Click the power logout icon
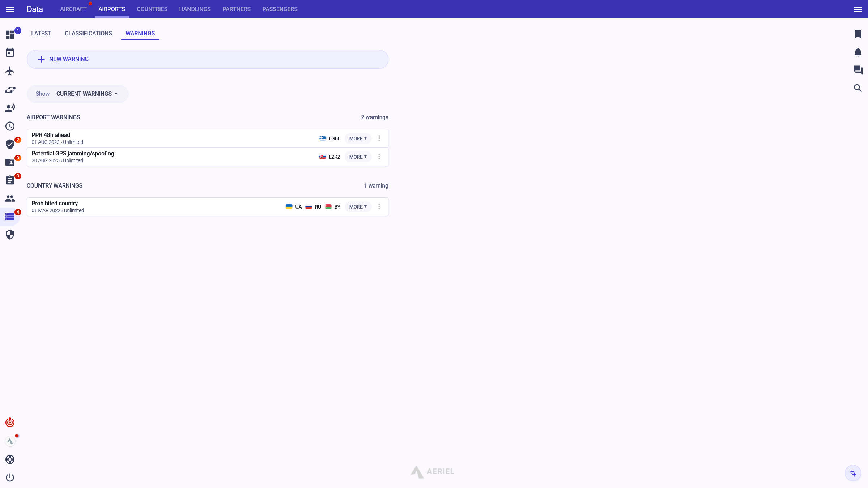The height and width of the screenshot is (488, 868). click(x=10, y=478)
